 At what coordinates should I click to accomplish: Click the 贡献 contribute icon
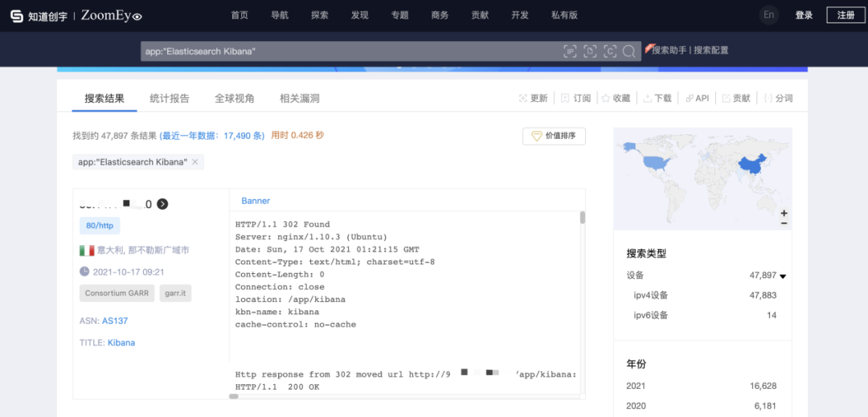pos(727,99)
